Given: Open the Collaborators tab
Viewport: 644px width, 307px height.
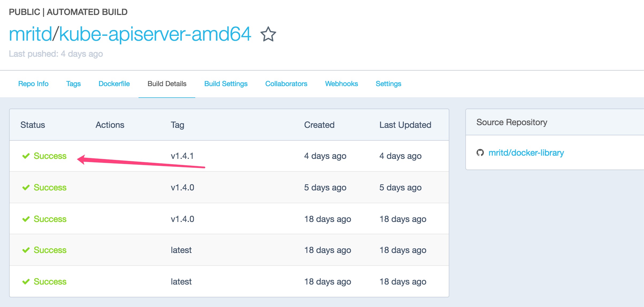Looking at the screenshot, I should point(286,84).
